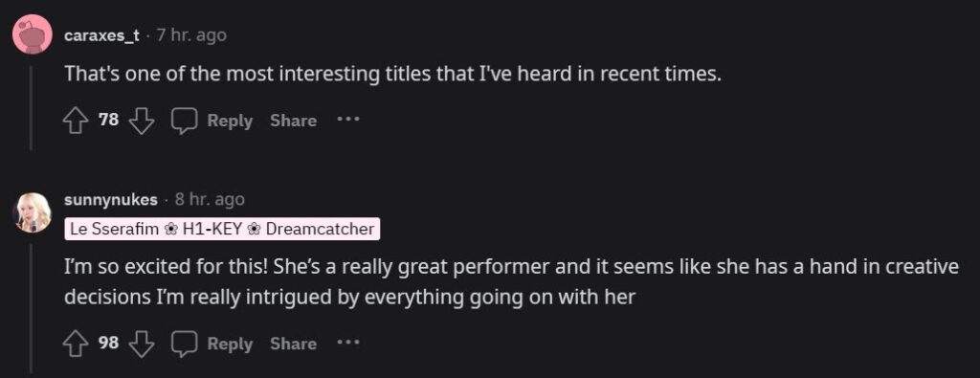Downvote sunnynukes' comment
The image size is (980, 378).
[142, 344]
